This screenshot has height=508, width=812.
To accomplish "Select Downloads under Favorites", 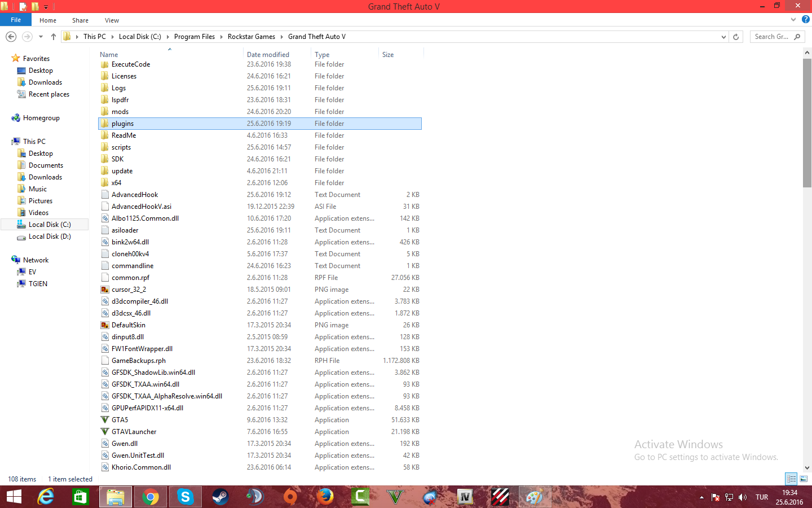I will pos(45,82).
